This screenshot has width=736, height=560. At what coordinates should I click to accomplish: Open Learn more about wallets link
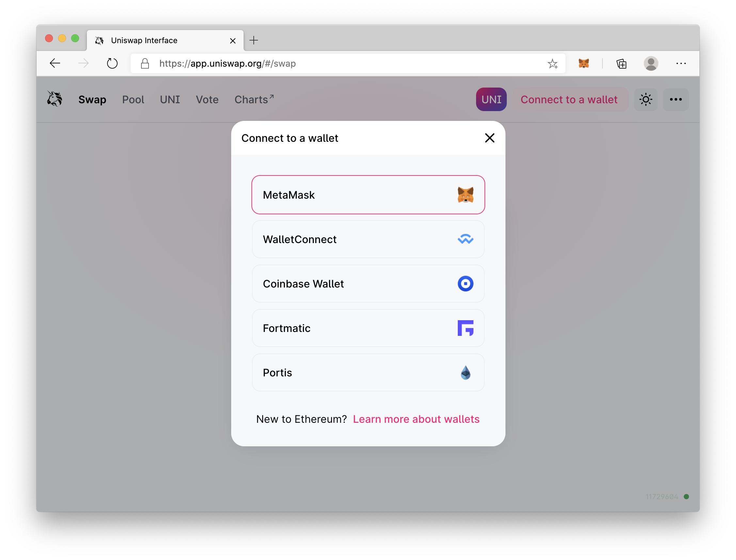pyautogui.click(x=416, y=419)
